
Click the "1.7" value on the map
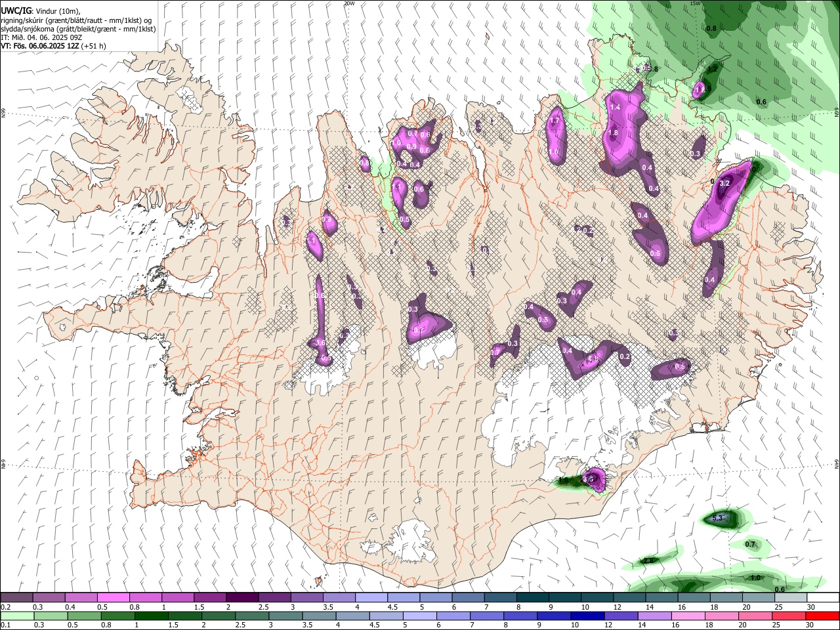click(x=554, y=121)
